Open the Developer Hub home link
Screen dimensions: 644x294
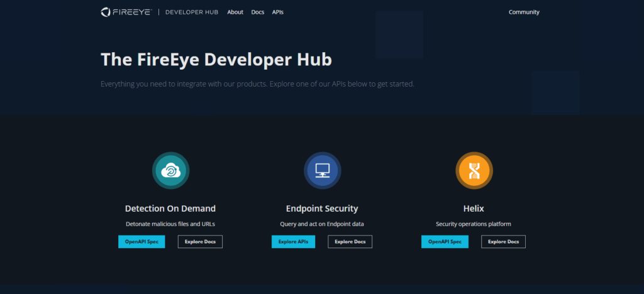(192, 12)
